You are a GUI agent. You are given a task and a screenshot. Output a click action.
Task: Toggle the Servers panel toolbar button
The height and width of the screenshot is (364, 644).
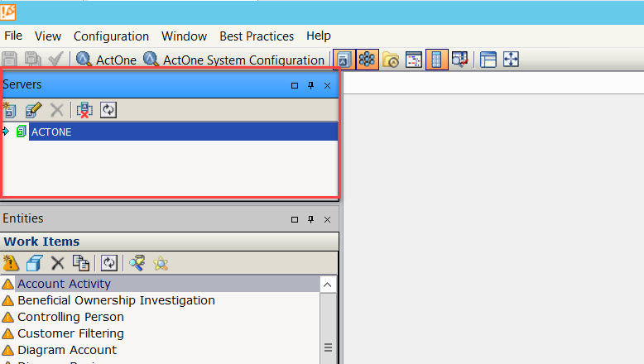pyautogui.click(x=344, y=60)
